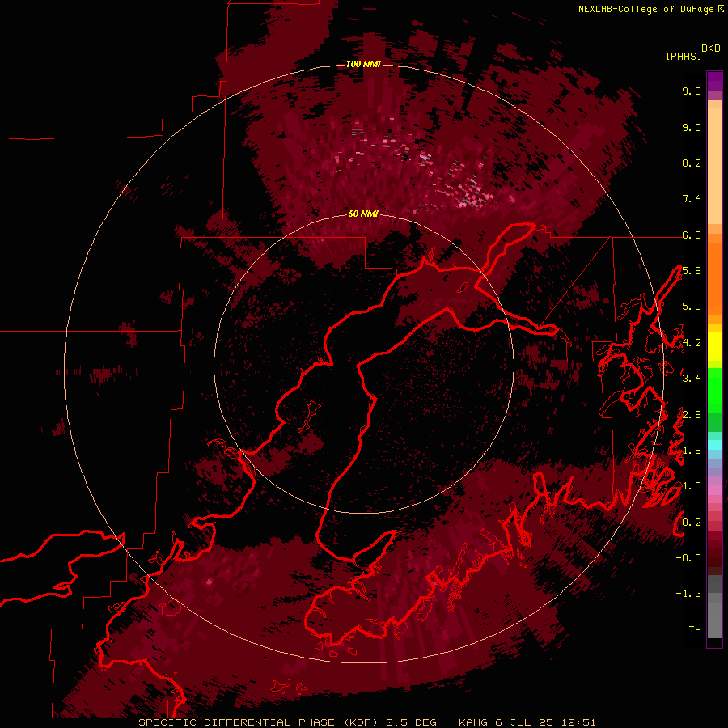The height and width of the screenshot is (728, 728).
Task: Click the -0.5 scale value
Action: 688,558
